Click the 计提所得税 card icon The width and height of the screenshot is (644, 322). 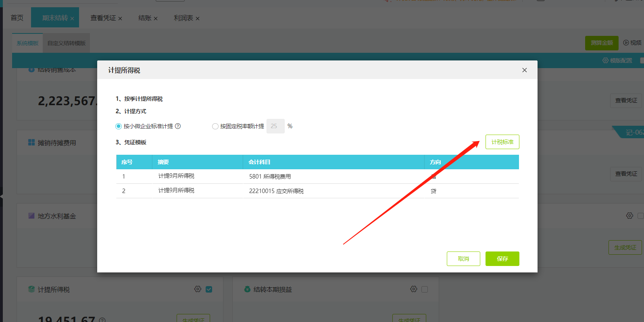point(31,289)
